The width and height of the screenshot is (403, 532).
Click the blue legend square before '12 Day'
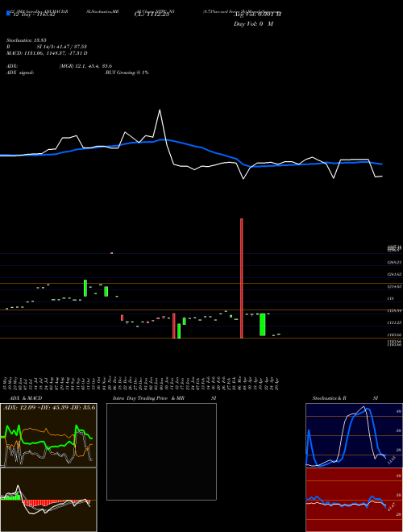pyautogui.click(x=8, y=14)
